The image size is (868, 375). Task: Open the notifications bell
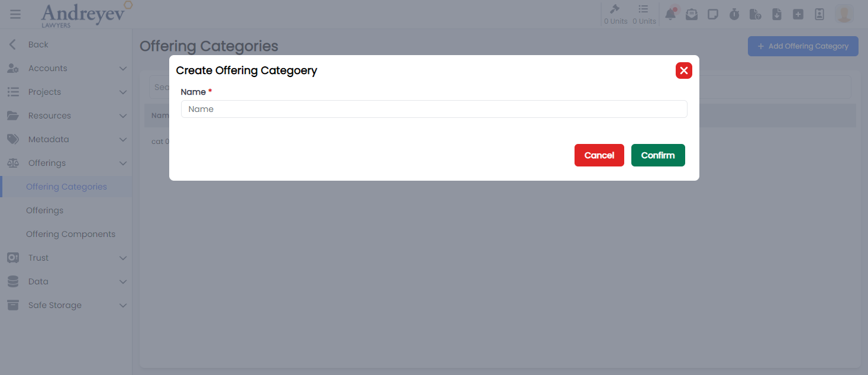(x=670, y=14)
